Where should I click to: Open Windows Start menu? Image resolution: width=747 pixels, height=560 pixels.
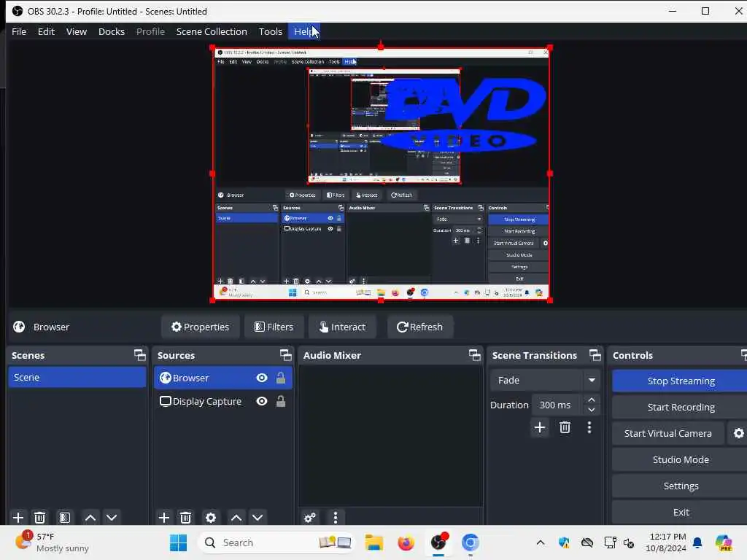click(178, 542)
